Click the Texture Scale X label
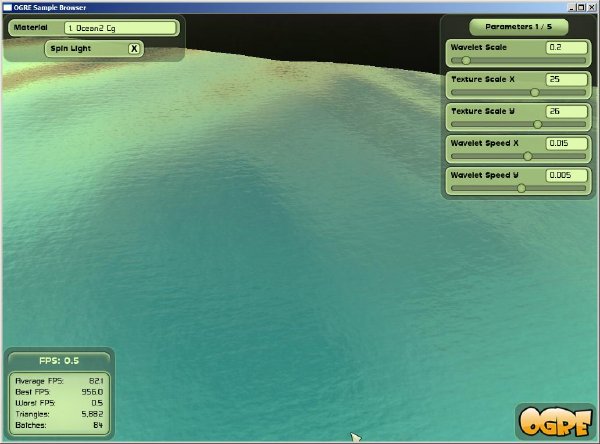This screenshot has width=600, height=444. [483, 79]
